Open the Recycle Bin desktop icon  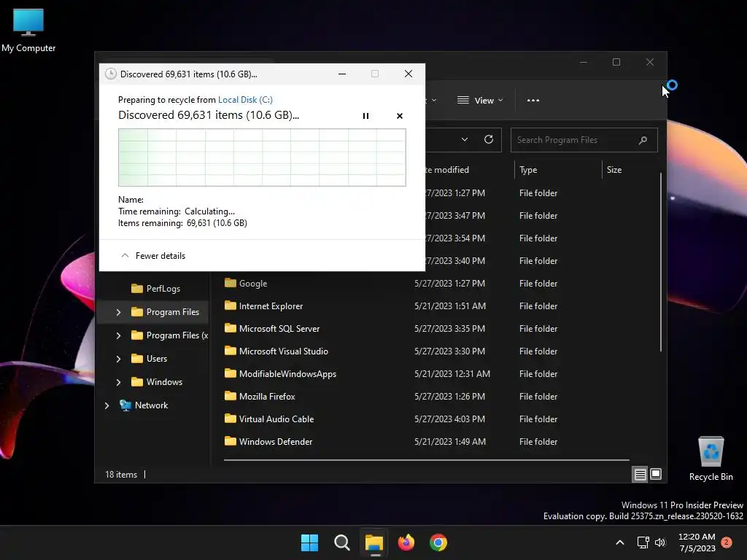[711, 459]
